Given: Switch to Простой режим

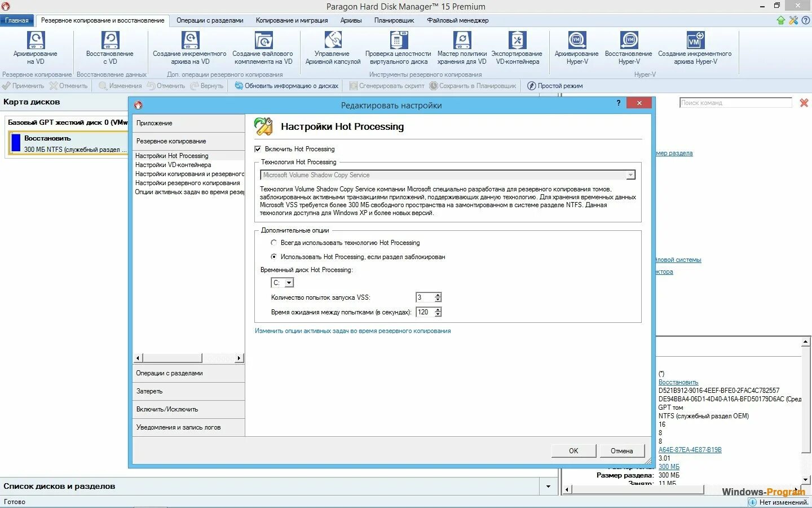Looking at the screenshot, I should pyautogui.click(x=555, y=86).
